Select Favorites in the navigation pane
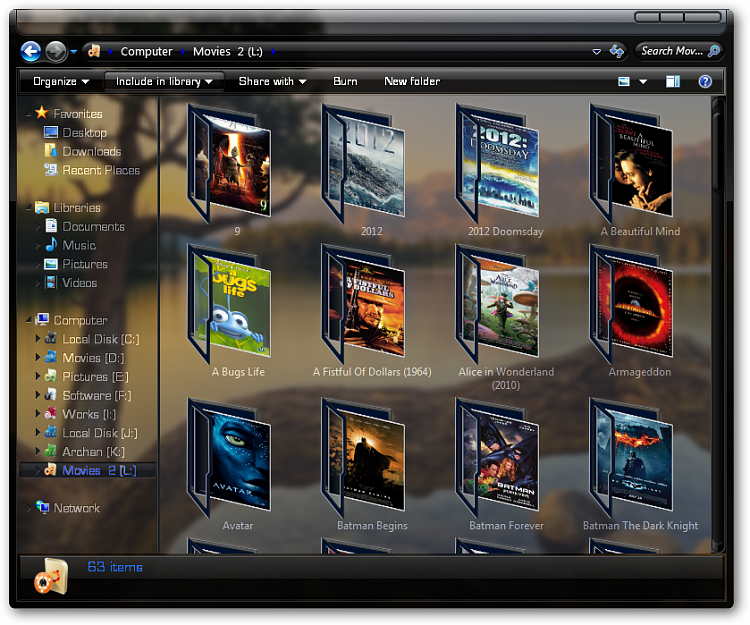The image size is (750, 625). (x=77, y=114)
